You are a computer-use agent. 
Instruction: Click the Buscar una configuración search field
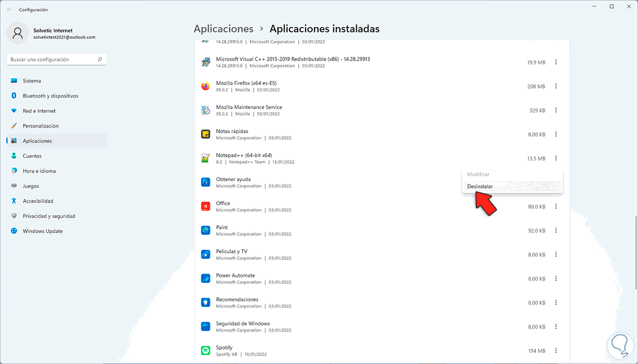53,60
